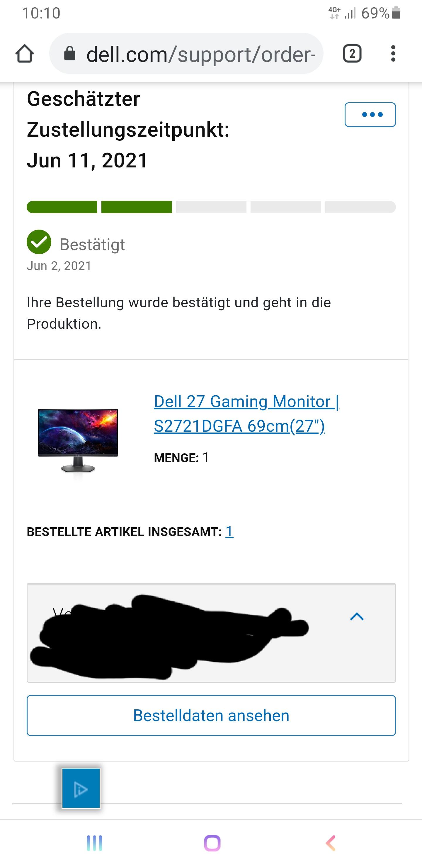
Task: Tap the third grey progress segment
Action: (211, 207)
